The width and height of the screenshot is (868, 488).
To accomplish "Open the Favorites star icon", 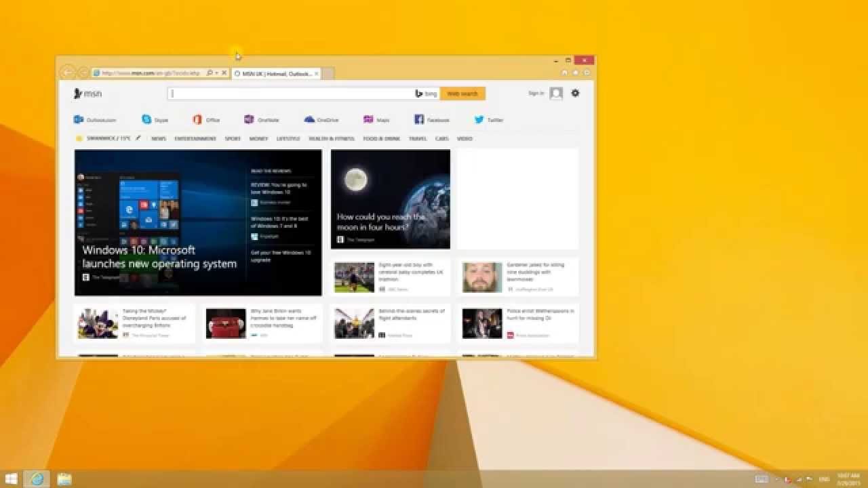I will pyautogui.click(x=576, y=73).
